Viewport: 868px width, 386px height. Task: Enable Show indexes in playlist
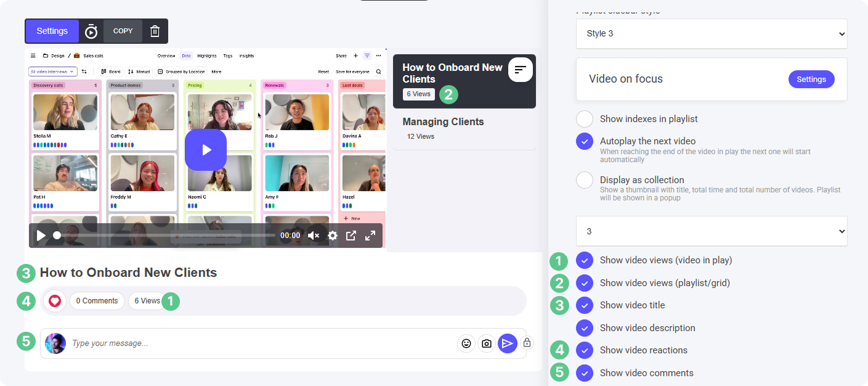coord(585,119)
